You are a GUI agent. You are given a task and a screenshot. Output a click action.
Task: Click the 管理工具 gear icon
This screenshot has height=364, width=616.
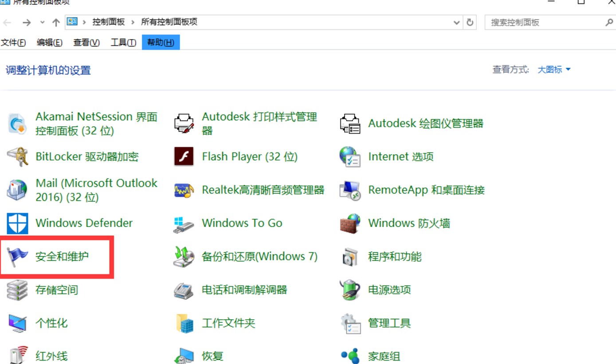pyautogui.click(x=350, y=323)
